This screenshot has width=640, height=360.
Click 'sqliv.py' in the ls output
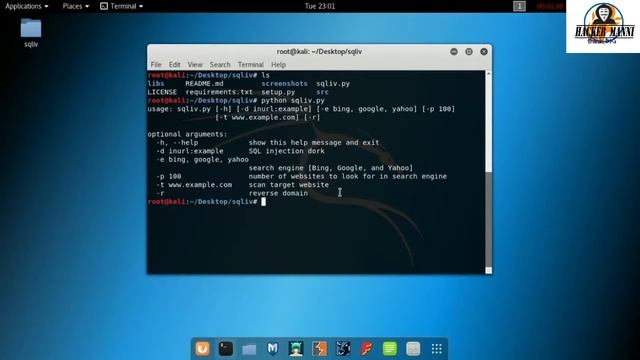point(333,83)
